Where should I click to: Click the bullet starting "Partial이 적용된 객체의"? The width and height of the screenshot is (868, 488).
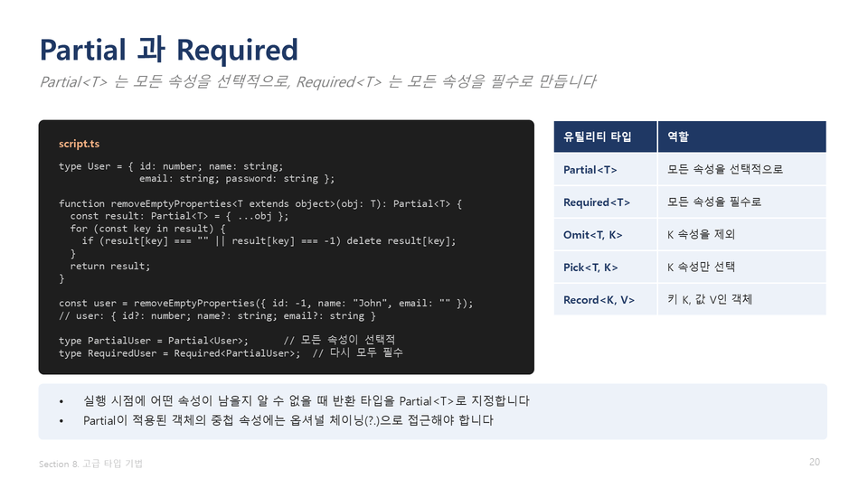click(288, 420)
